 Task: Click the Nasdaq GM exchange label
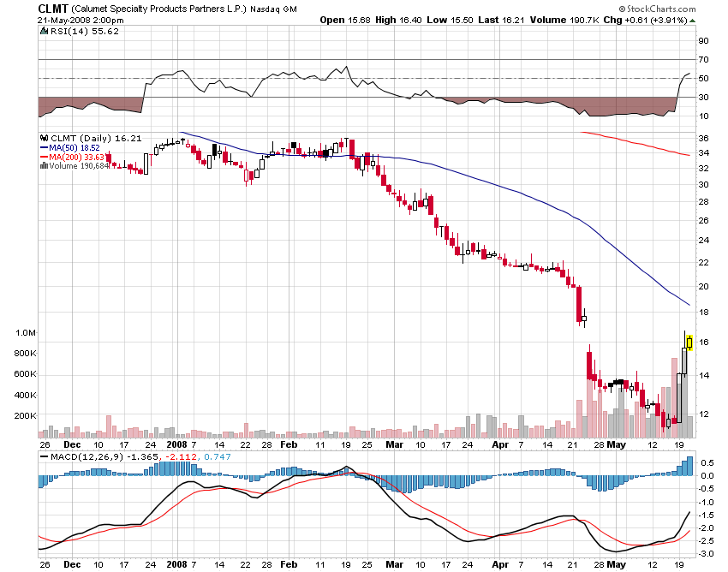pyautogui.click(x=273, y=9)
